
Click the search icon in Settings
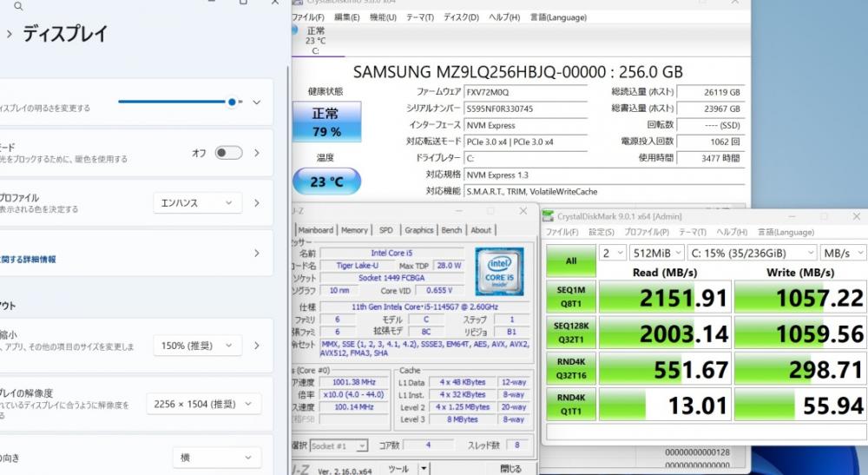(x=18, y=6)
